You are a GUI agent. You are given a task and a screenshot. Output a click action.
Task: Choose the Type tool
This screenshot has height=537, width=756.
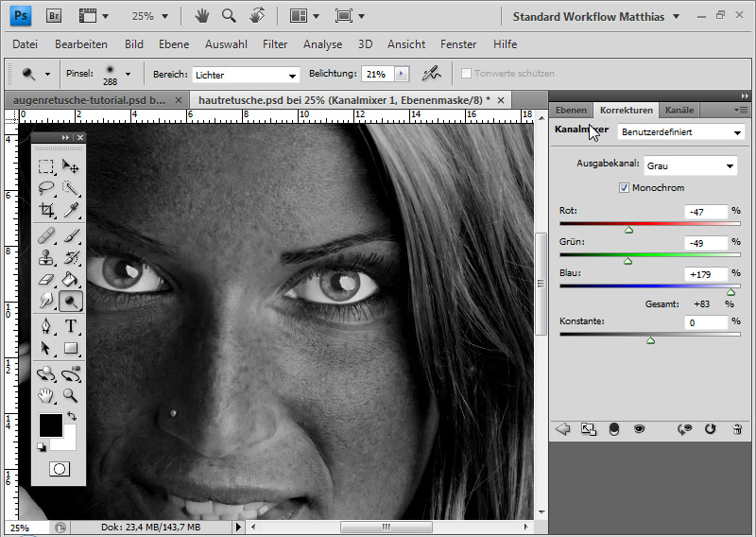[x=71, y=326]
